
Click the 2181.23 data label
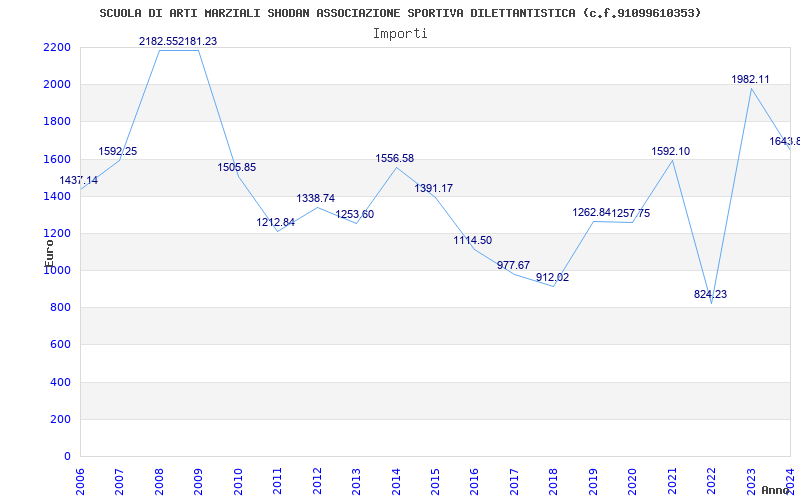tap(197, 41)
